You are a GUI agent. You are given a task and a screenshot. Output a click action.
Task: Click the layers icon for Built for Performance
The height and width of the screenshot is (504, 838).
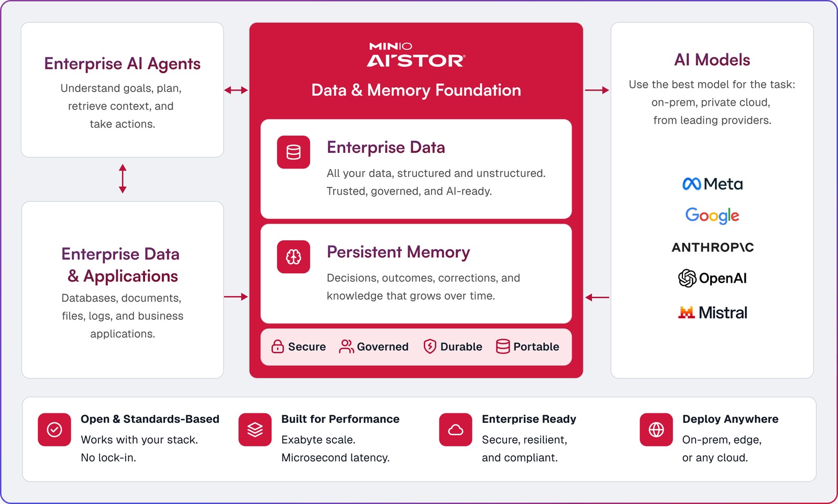[x=255, y=430]
